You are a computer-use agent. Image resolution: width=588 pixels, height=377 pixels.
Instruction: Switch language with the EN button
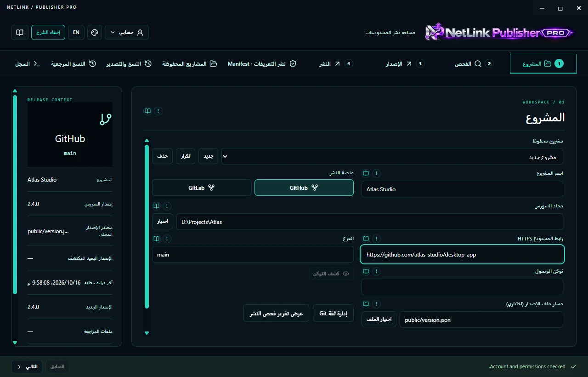76,33
